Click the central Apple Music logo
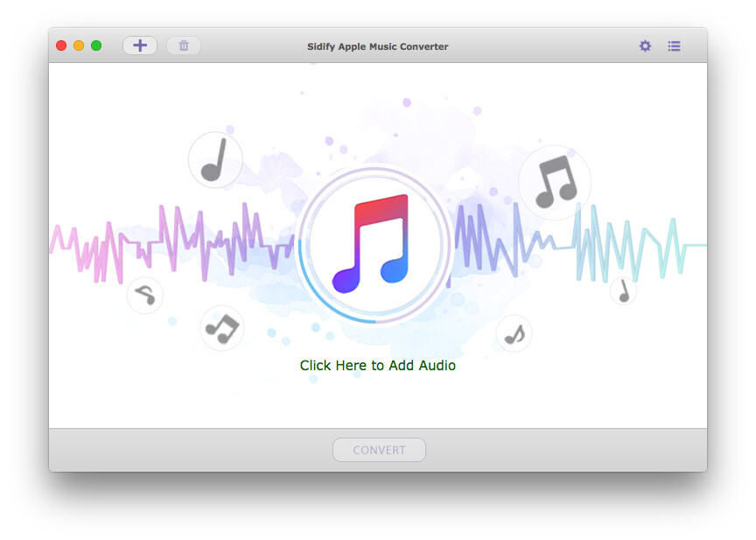This screenshot has height=540, width=756. pyautogui.click(x=376, y=245)
